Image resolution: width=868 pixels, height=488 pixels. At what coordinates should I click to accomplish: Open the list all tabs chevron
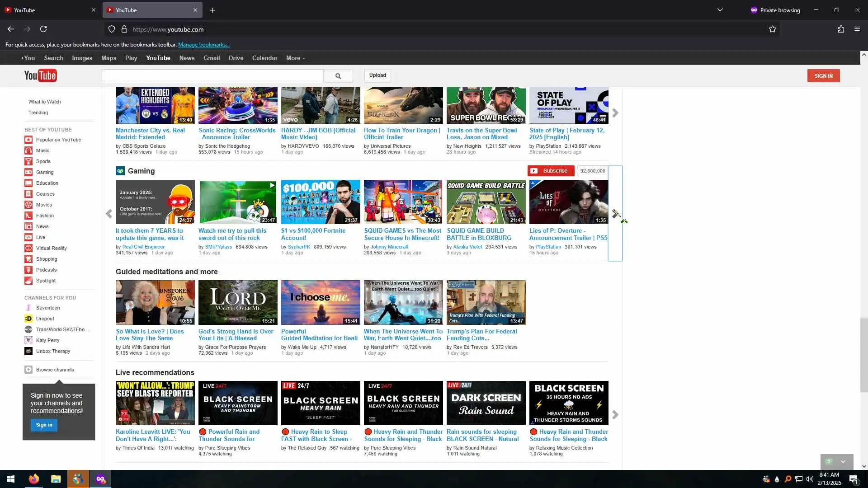[x=720, y=10]
